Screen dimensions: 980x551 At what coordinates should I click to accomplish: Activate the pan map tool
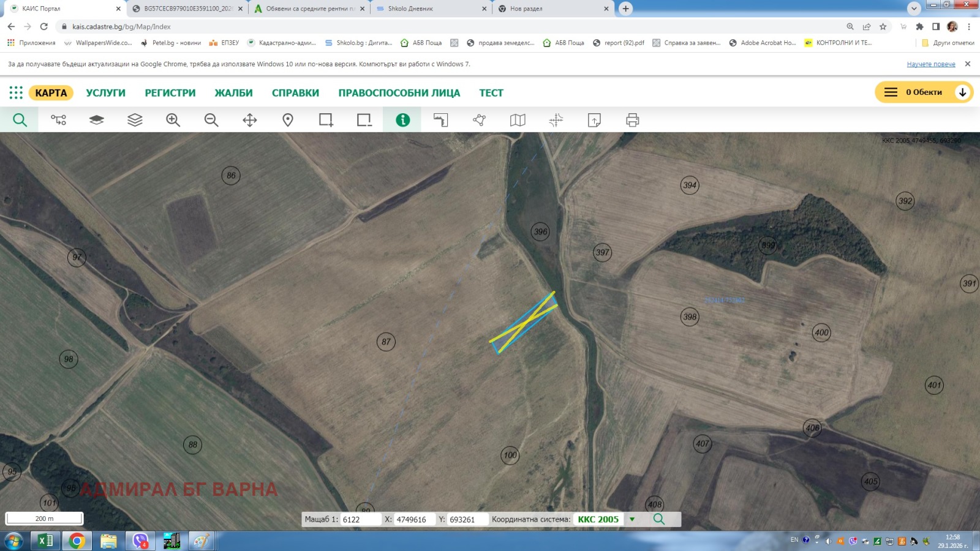point(249,119)
